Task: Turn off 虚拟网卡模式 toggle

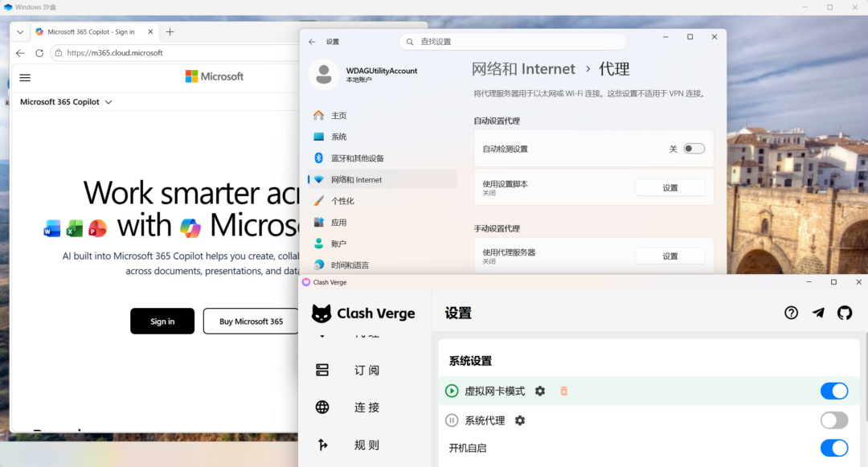Action: (x=834, y=391)
